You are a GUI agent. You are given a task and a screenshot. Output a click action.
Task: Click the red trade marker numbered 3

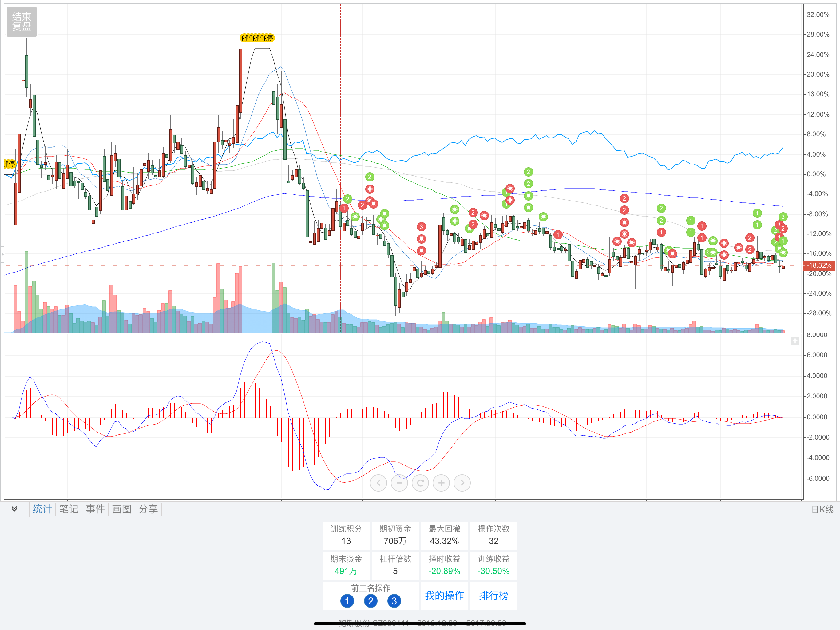pyautogui.click(x=421, y=227)
